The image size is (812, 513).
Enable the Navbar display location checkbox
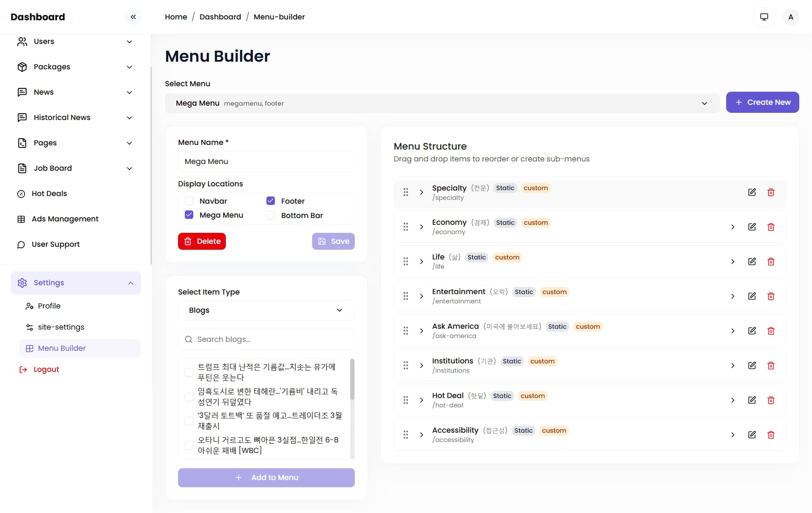pyautogui.click(x=189, y=201)
